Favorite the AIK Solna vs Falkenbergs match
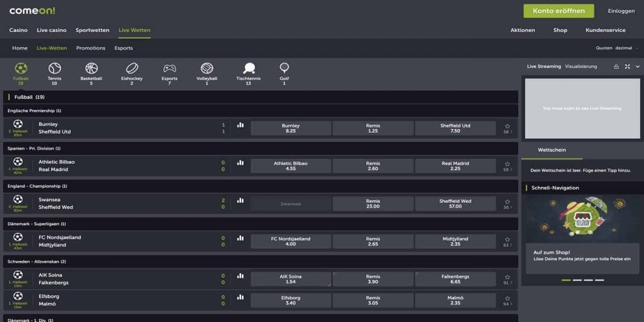 point(507,277)
